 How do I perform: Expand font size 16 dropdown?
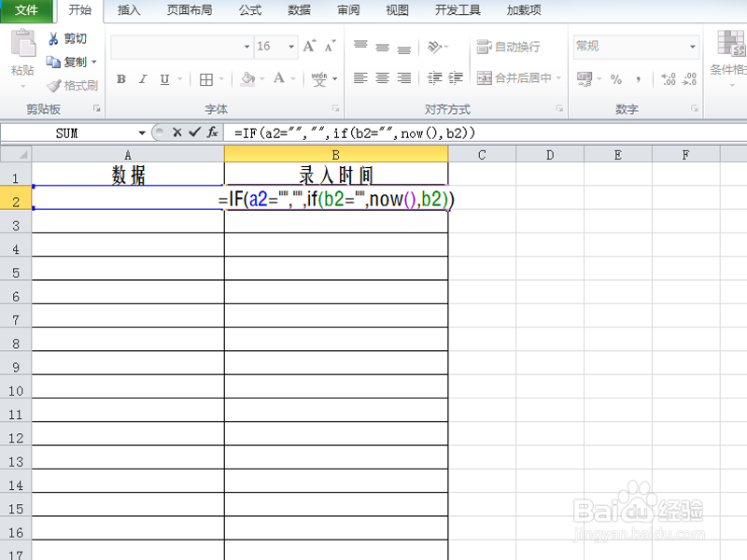pos(291,47)
